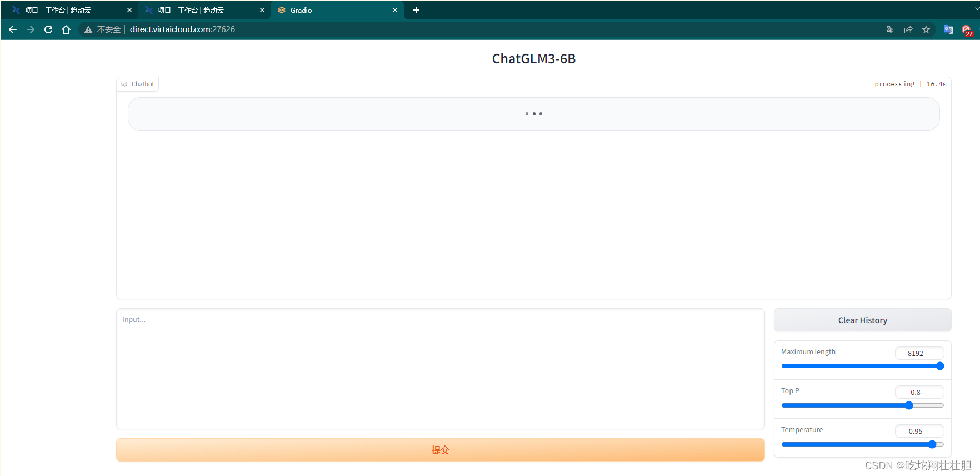Reload the page with the refresh icon
The width and height of the screenshot is (980, 476).
[x=48, y=29]
